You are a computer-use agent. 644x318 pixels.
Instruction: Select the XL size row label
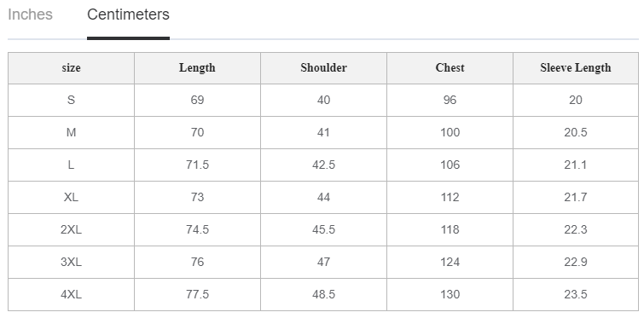pyautogui.click(x=71, y=198)
